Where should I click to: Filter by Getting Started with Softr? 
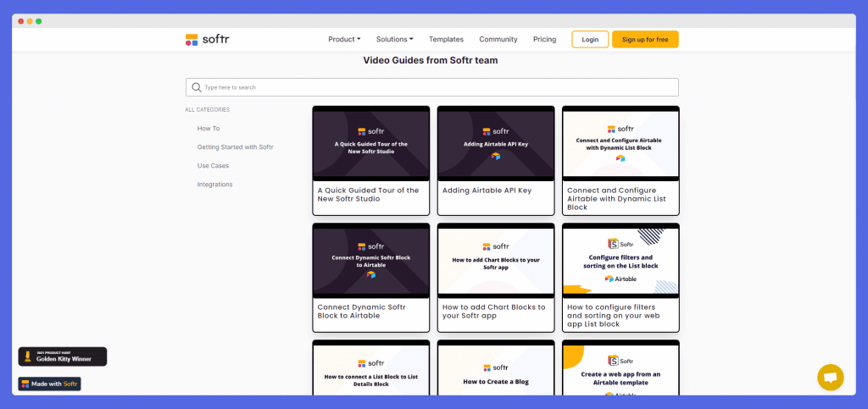pos(236,147)
